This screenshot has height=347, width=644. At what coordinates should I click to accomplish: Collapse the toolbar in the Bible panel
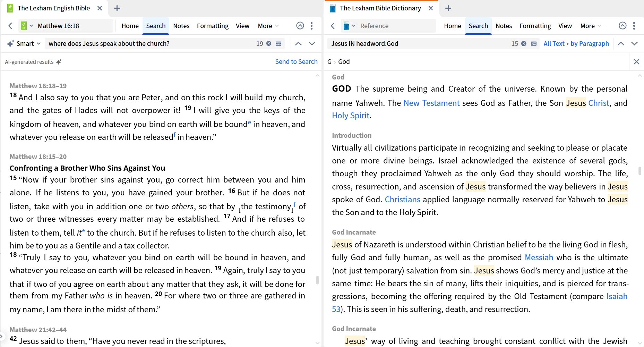300,26
